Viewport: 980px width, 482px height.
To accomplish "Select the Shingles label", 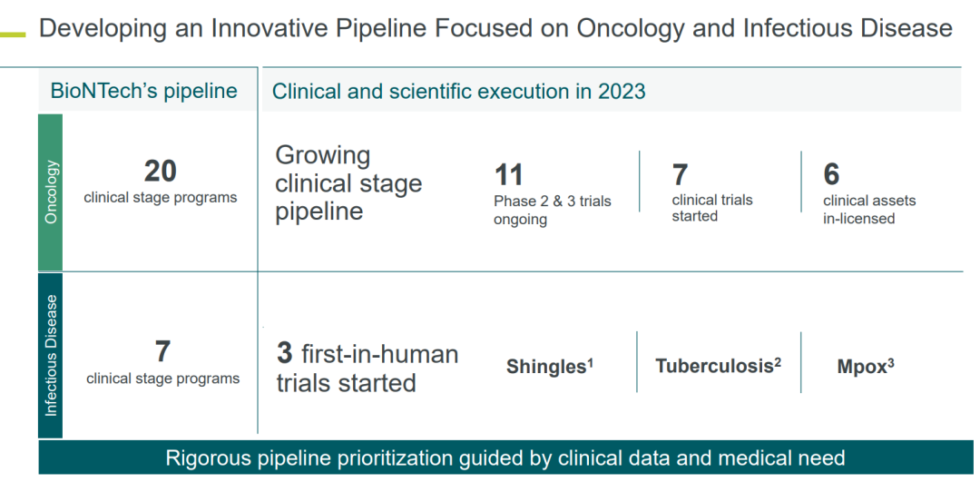I will pyautogui.click(x=549, y=367).
